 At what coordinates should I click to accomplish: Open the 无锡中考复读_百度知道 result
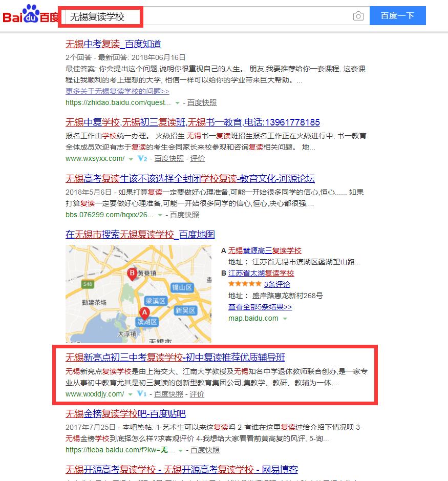[113, 44]
